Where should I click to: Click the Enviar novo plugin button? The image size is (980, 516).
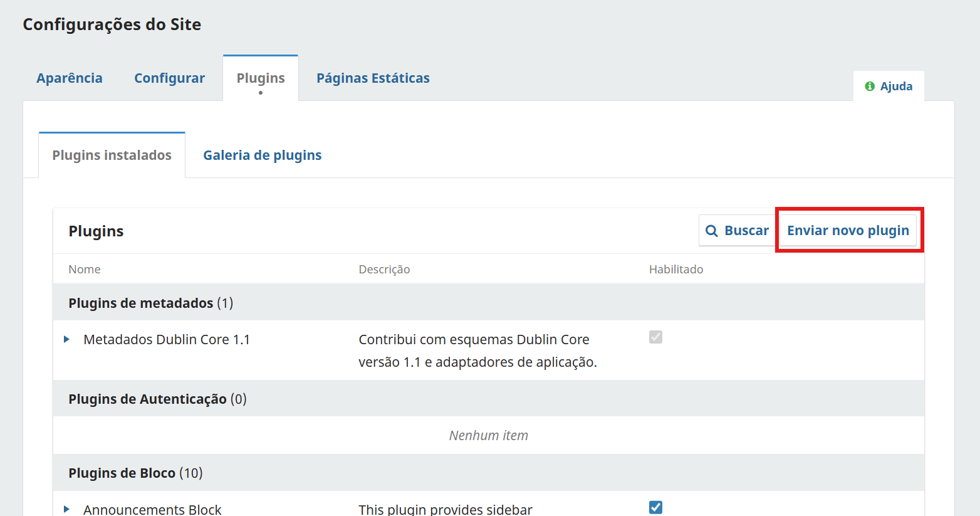tap(848, 231)
